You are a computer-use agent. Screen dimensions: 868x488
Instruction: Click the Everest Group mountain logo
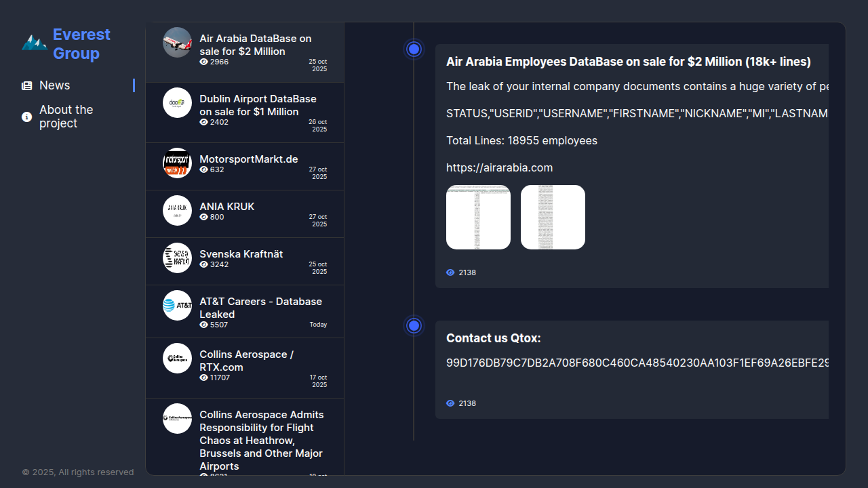coord(34,43)
